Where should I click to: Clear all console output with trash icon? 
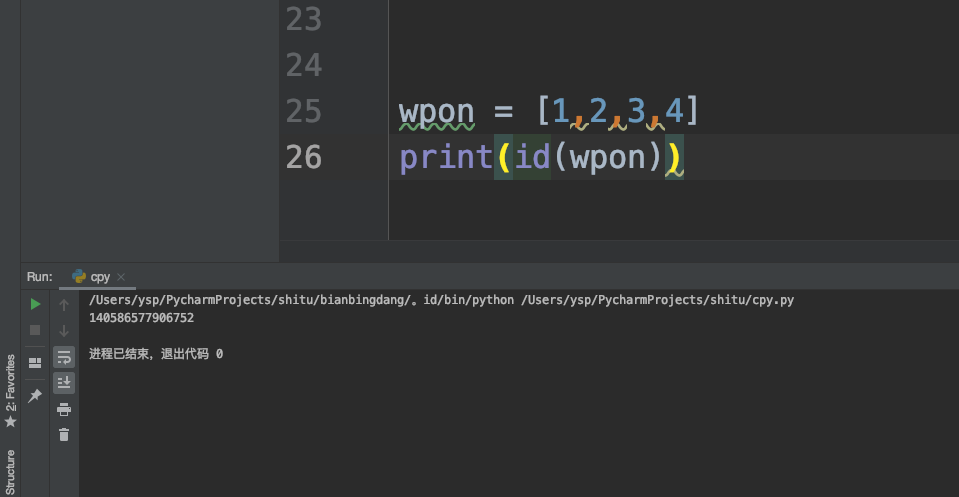pyautogui.click(x=64, y=435)
